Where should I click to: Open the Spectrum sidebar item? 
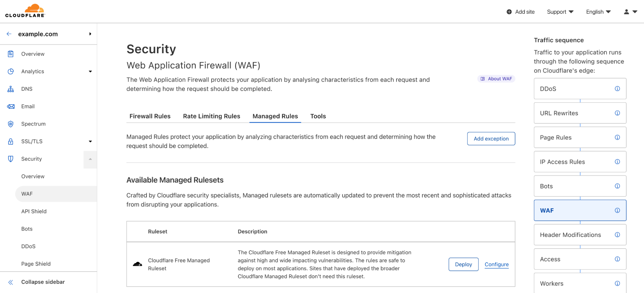[x=33, y=124]
